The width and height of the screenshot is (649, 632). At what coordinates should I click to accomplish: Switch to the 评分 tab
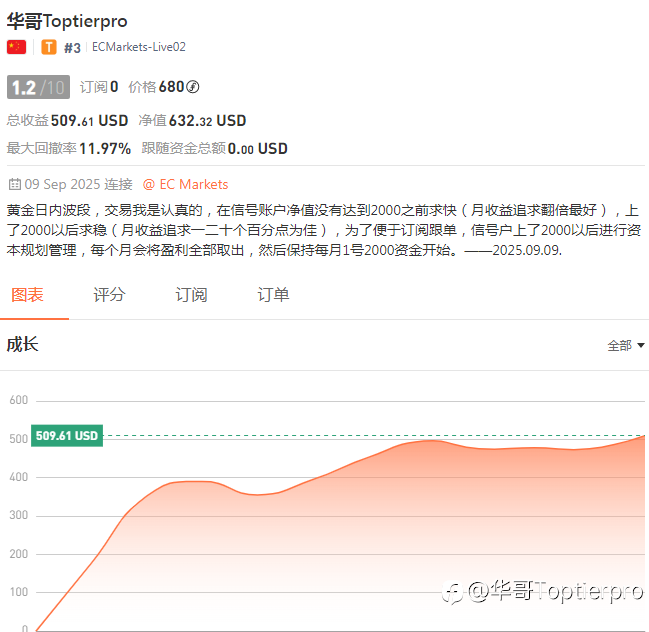click(109, 295)
